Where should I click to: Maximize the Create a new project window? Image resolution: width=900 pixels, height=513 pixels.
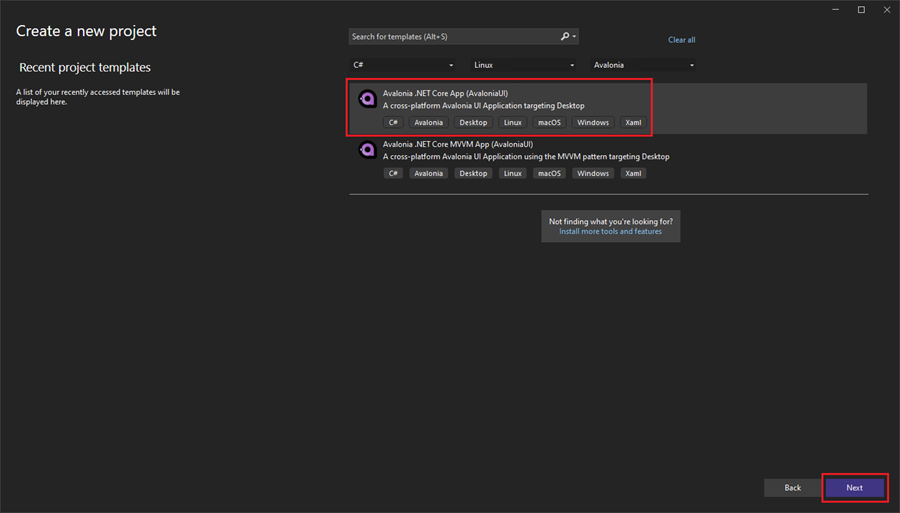coord(861,10)
